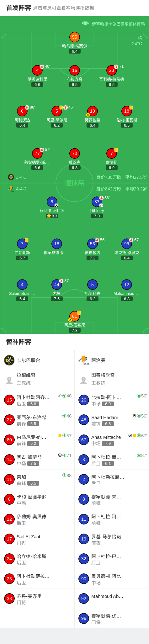
Task: Select player 9 瓦利德-阿扎罗 circle
Action: pos(52,202)
